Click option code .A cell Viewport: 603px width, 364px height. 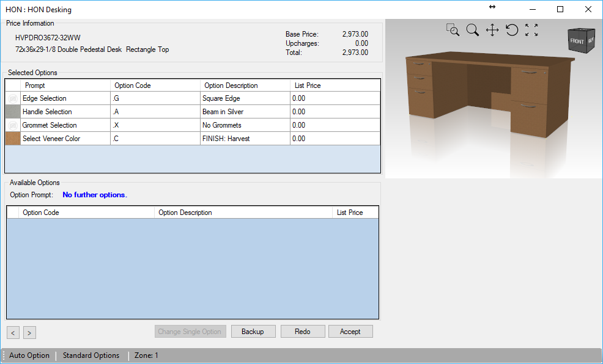[x=155, y=112]
